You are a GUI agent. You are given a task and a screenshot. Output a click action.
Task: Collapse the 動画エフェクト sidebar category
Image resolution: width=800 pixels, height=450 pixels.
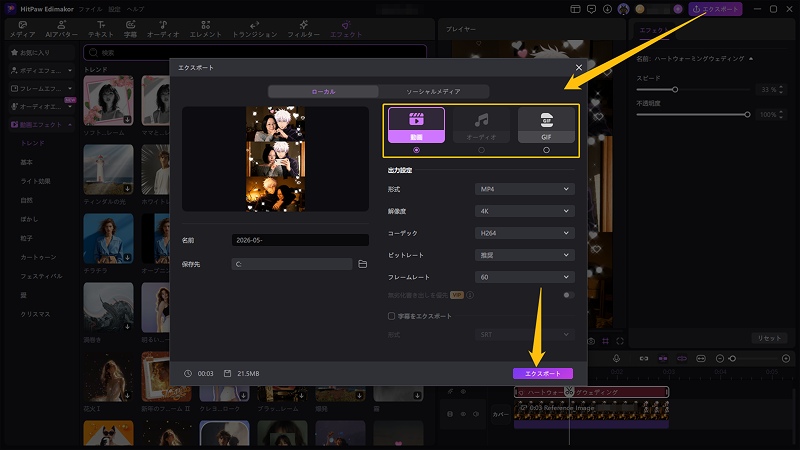coord(42,124)
